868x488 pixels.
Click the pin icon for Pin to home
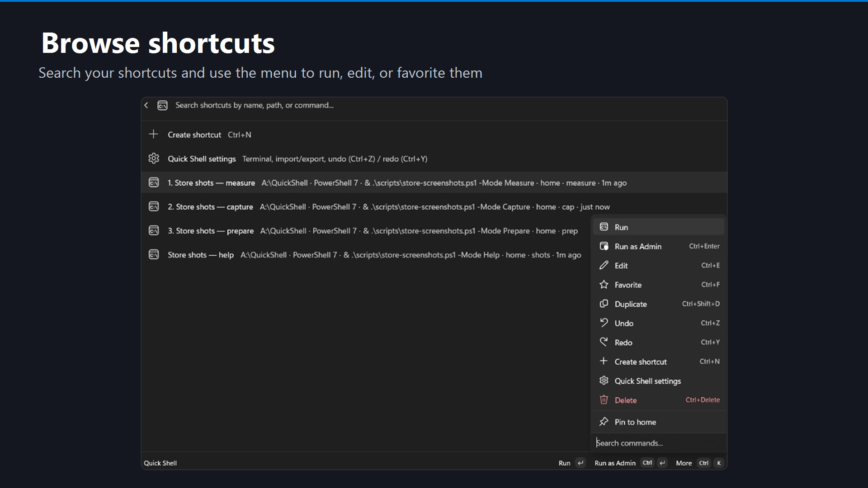click(x=604, y=422)
